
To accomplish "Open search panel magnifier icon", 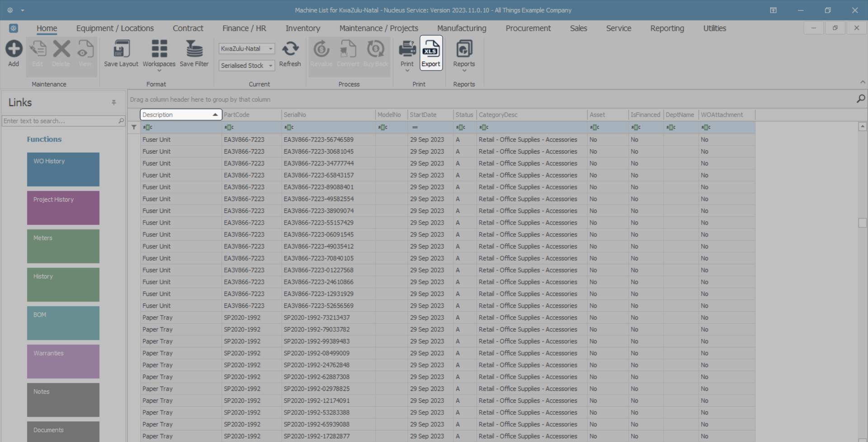I will click(861, 99).
